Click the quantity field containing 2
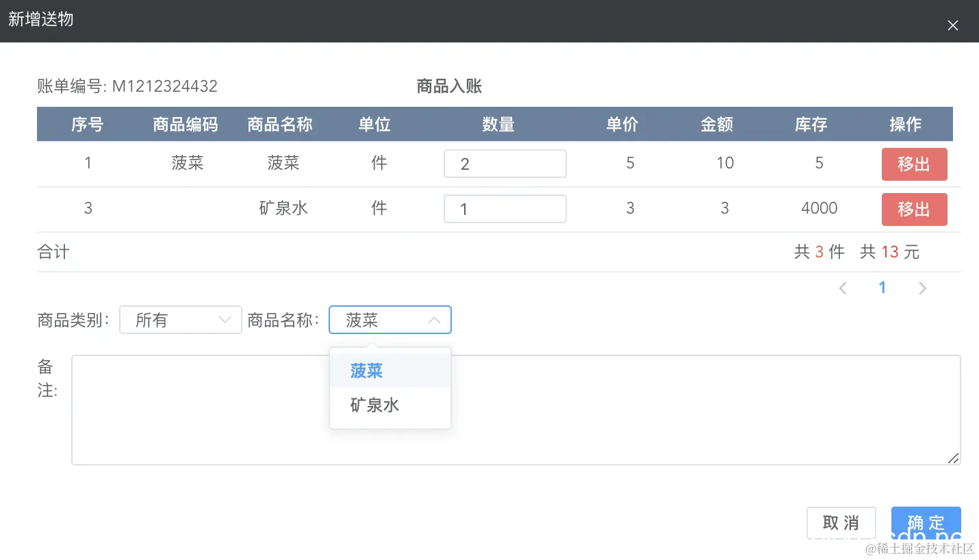 pos(505,164)
